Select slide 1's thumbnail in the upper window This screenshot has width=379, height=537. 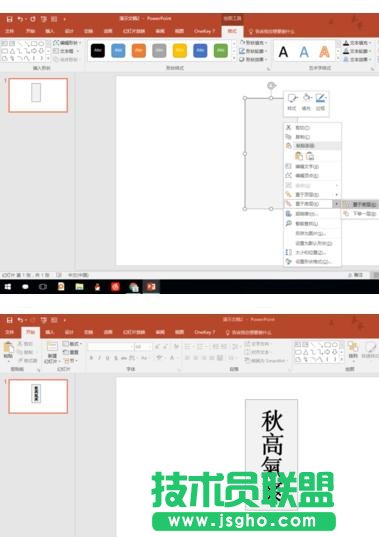[x=38, y=95]
